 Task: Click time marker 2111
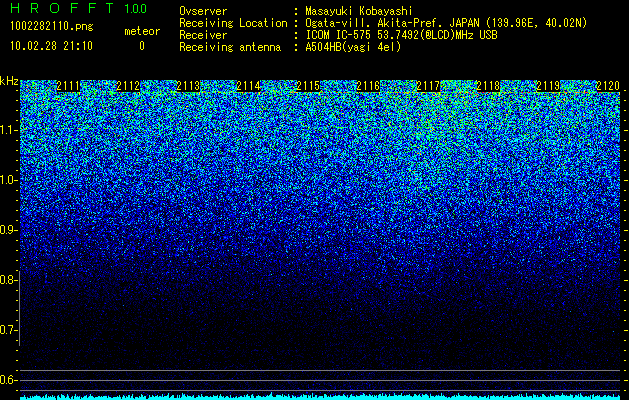tap(68, 86)
